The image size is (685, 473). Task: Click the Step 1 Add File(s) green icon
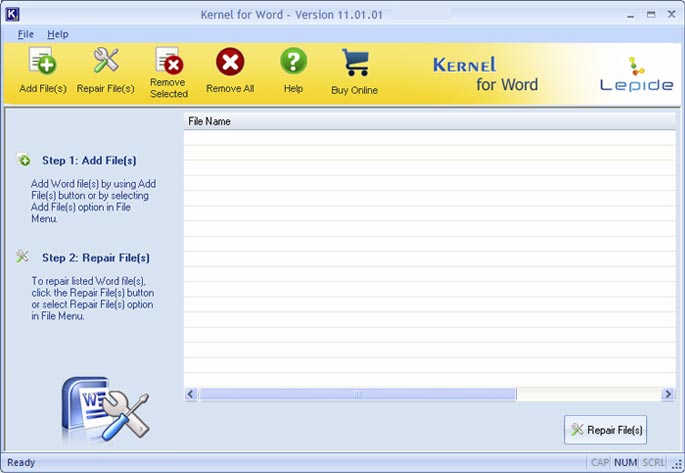(x=24, y=160)
